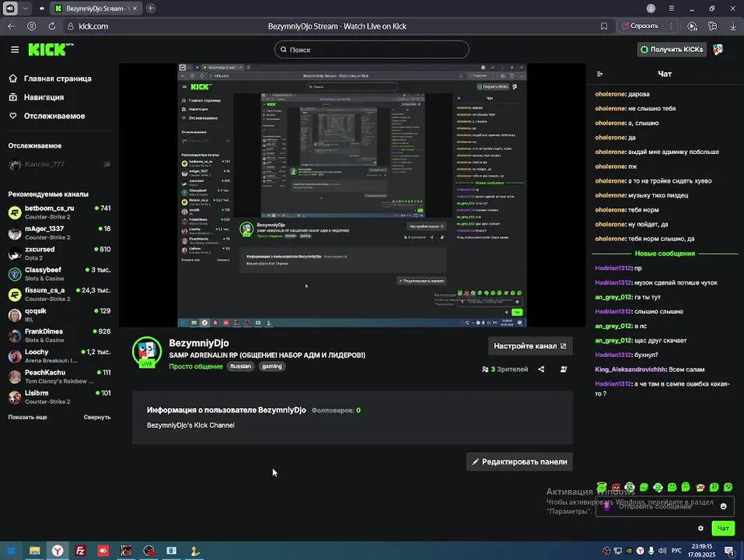The height and width of the screenshot is (560, 744).
Task: Click the Yandex home button in the address bar
Action: click(31, 26)
